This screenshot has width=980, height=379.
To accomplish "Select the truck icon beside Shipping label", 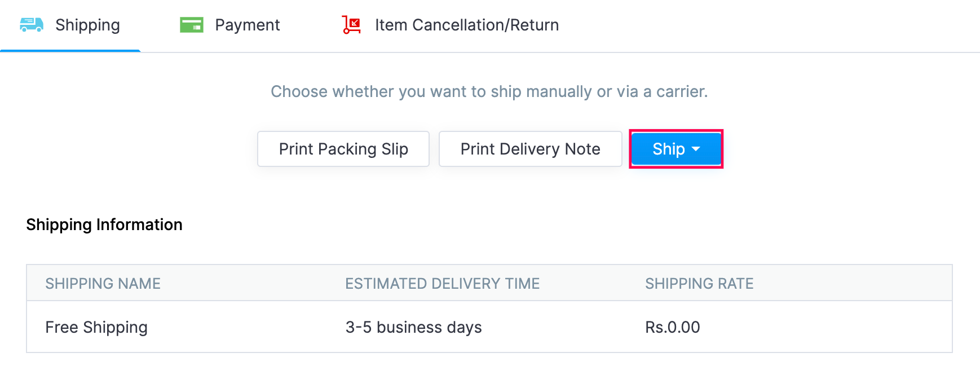I will [31, 24].
